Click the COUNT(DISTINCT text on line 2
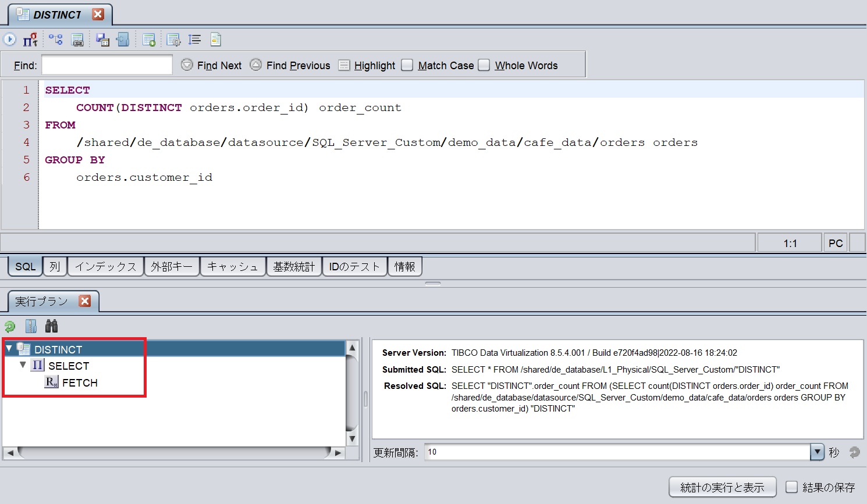The height and width of the screenshot is (504, 867). (129, 108)
